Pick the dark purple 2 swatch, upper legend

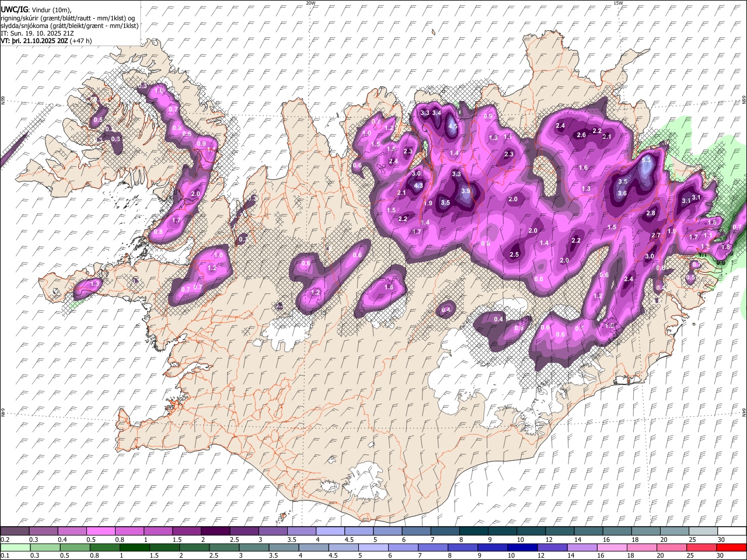[215, 531]
